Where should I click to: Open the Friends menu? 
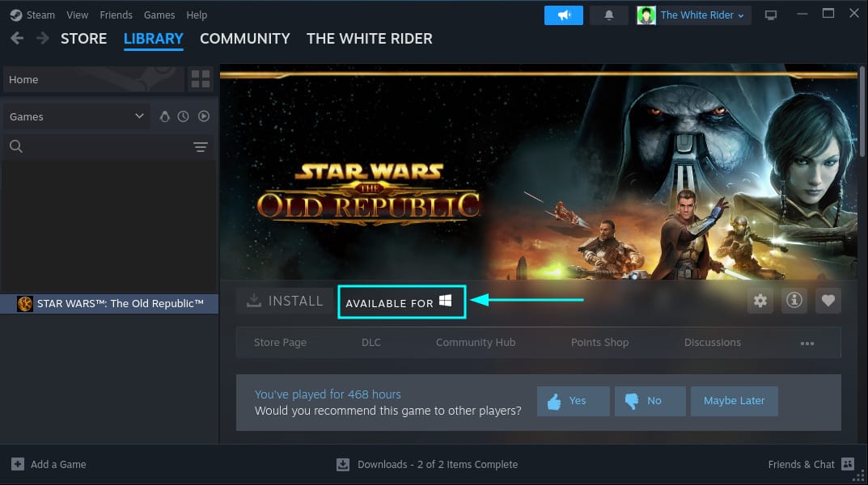pos(116,15)
